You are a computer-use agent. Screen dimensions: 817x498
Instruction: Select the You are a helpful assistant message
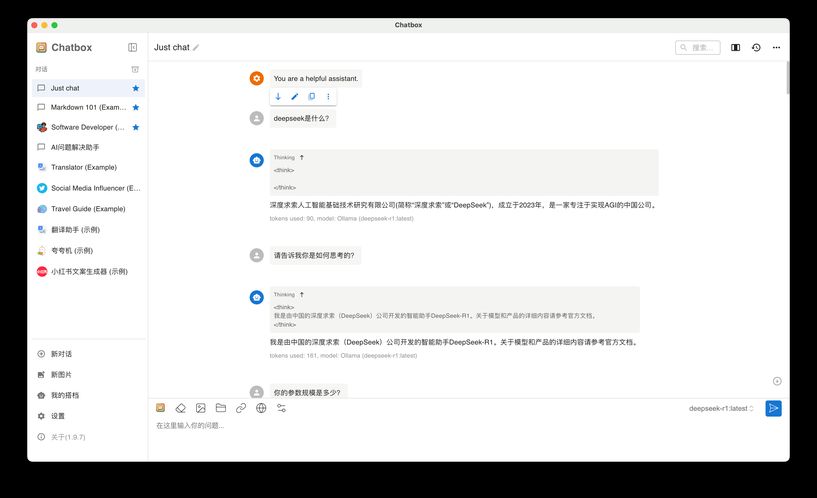[x=316, y=78]
